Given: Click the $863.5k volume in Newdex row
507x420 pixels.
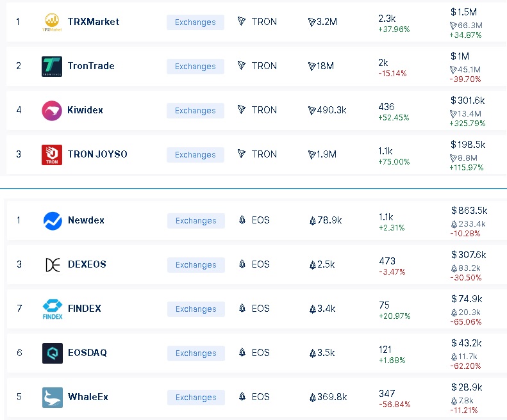Looking at the screenshot, I should pos(469,211).
